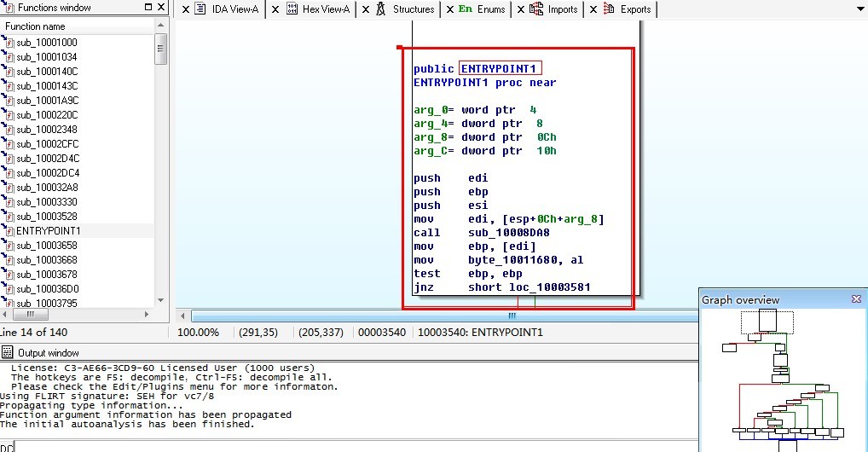Select sub_10003658 in the function list
This screenshot has height=452, width=868.
pos(47,246)
